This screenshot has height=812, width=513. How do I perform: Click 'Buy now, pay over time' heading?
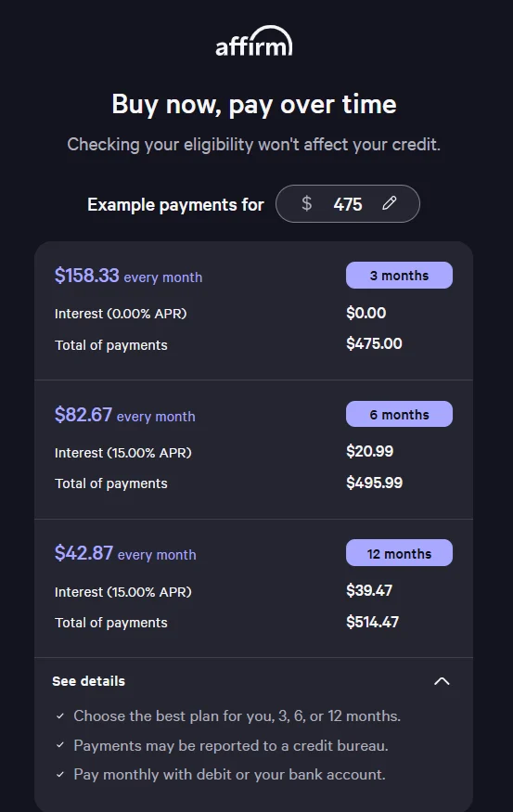254,105
